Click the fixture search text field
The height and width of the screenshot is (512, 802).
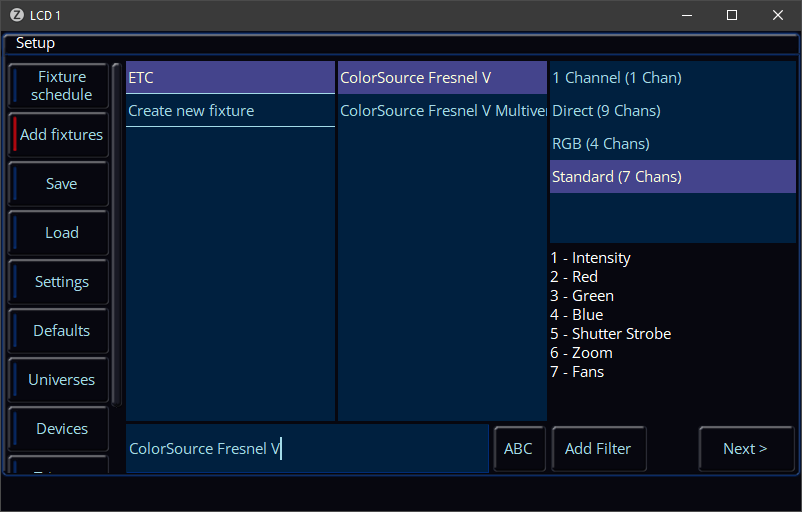pos(307,449)
